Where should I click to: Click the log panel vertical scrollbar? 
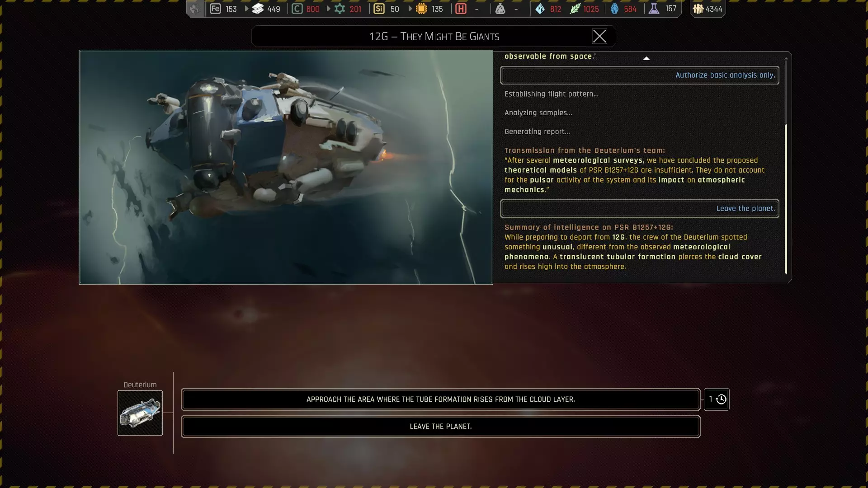click(x=786, y=199)
